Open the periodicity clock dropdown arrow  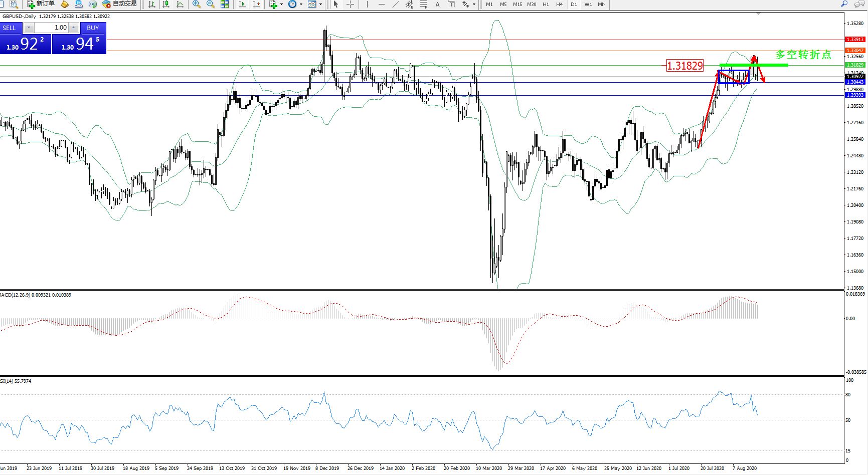(301, 5)
